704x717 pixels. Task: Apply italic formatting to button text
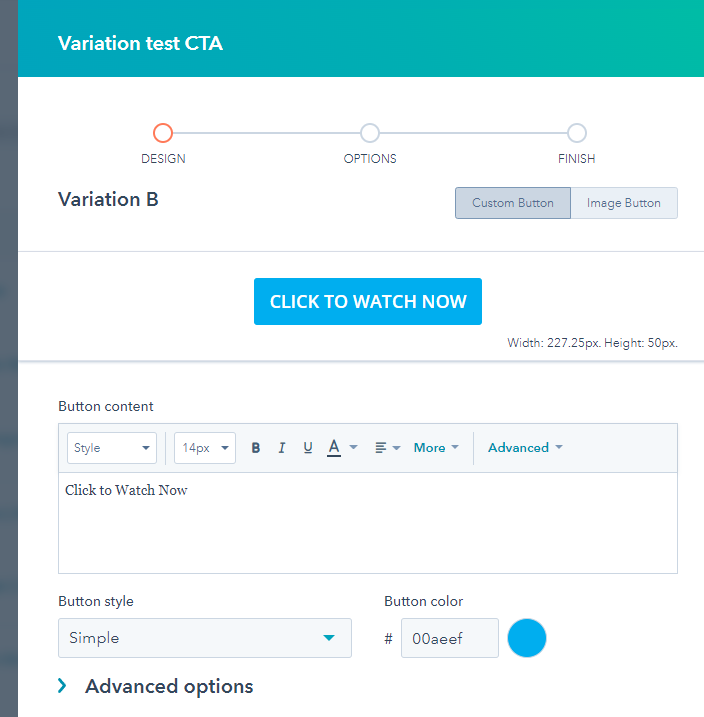[282, 448]
